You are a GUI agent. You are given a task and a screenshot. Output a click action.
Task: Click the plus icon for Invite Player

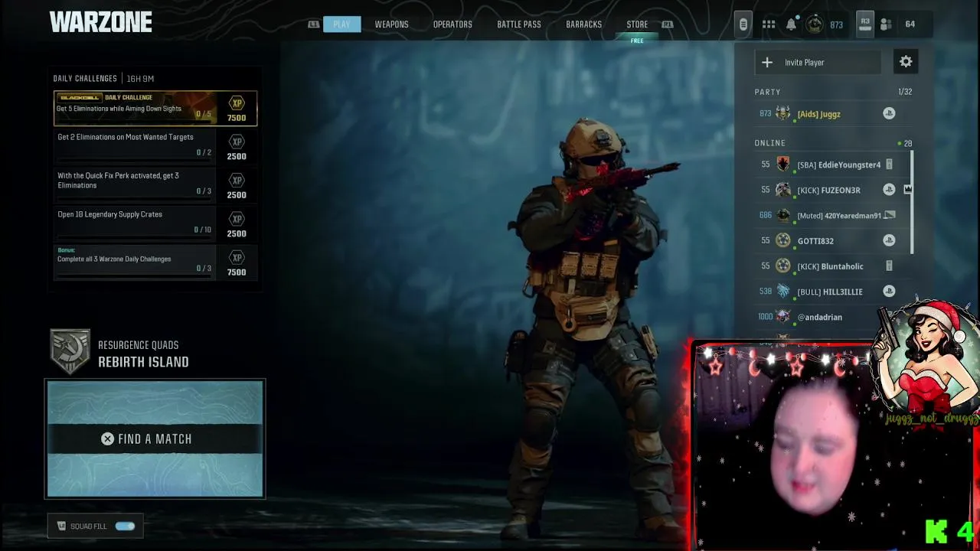(767, 63)
